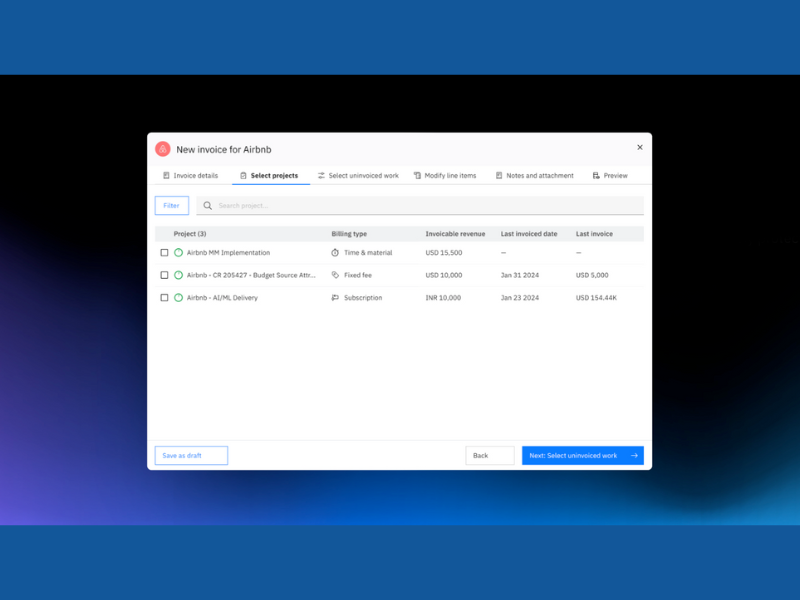Click the Subscription billing type text
The image size is (800, 600).
363,297
